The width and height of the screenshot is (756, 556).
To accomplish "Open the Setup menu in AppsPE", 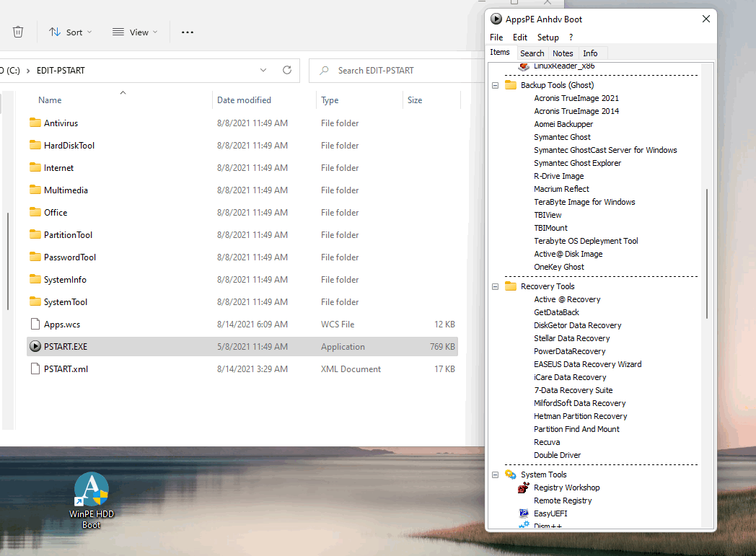I will (x=548, y=37).
